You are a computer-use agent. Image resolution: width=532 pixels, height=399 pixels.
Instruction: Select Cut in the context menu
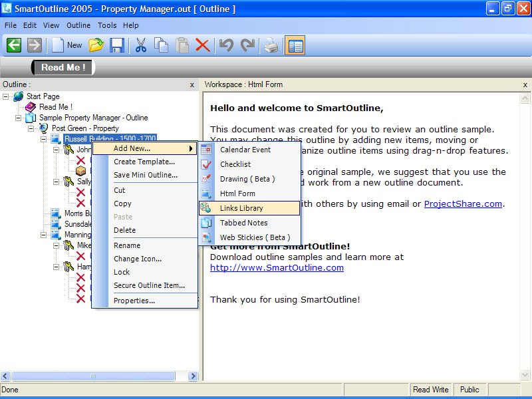pyautogui.click(x=144, y=190)
